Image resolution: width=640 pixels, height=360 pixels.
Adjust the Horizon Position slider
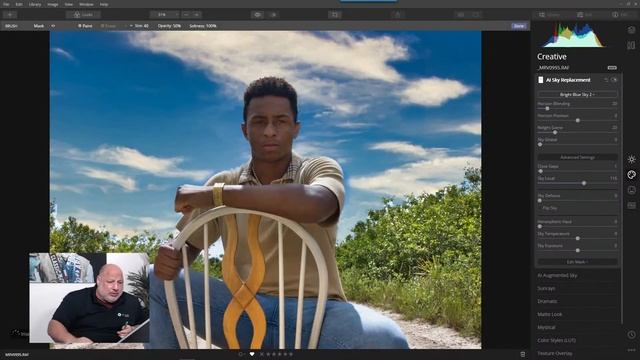[577, 120]
